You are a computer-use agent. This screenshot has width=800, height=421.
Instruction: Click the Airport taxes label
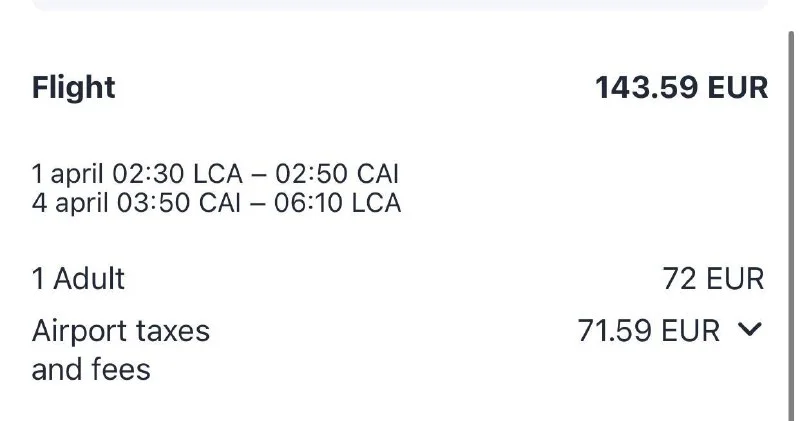tap(121, 331)
